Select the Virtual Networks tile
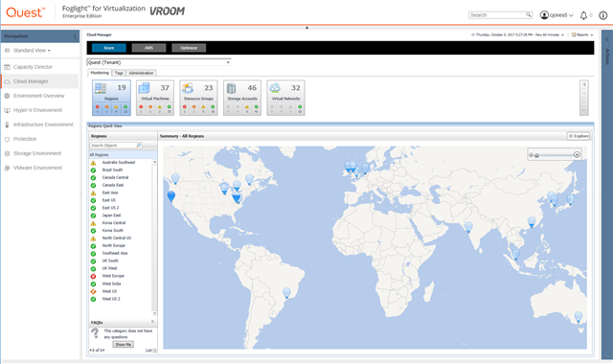Viewport: 613px width, 364px height. (x=285, y=98)
